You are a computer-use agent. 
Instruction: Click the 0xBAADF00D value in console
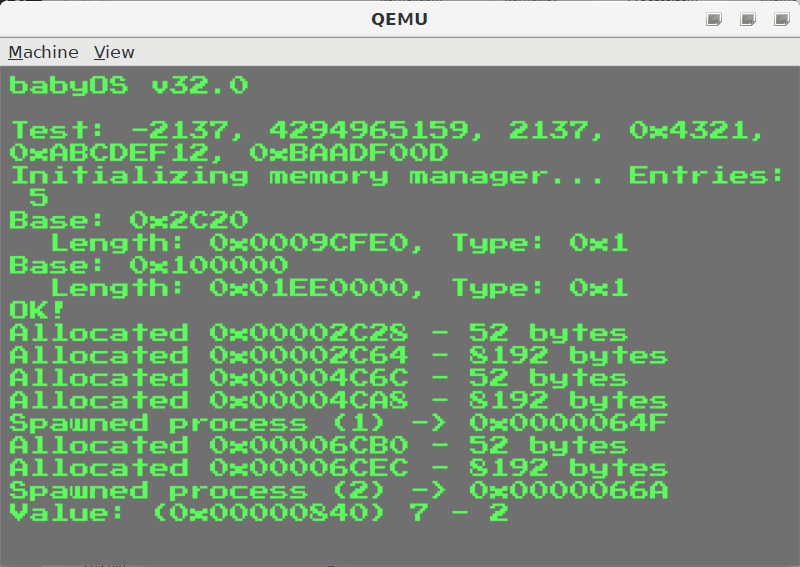[348, 153]
